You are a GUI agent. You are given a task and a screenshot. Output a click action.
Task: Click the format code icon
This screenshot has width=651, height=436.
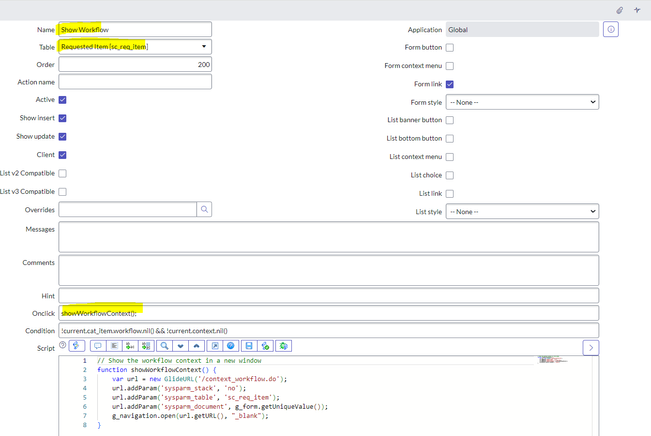point(114,346)
